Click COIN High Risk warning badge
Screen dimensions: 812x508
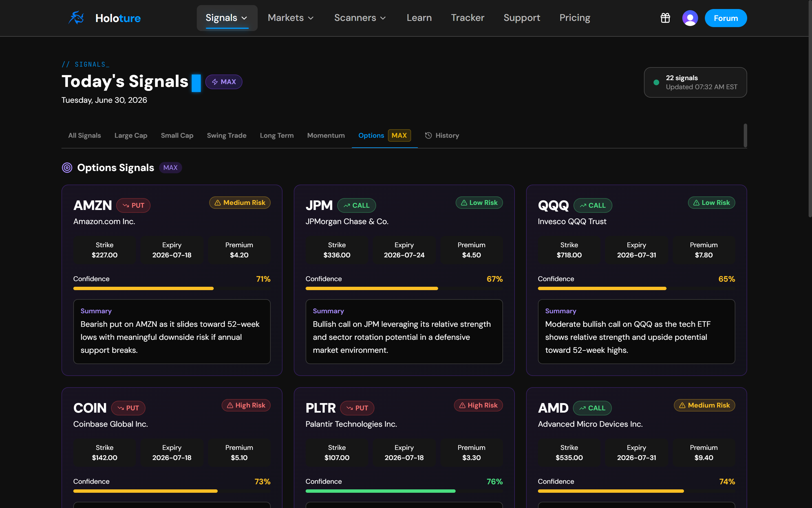pyautogui.click(x=246, y=405)
